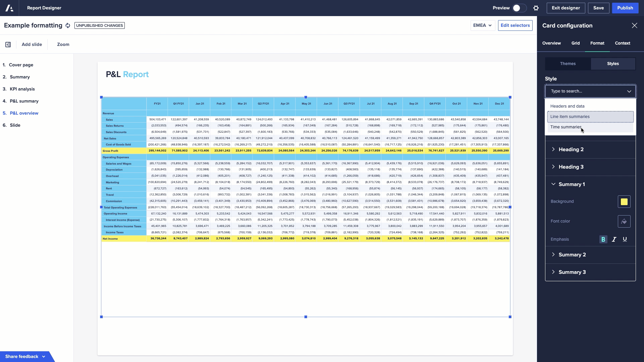Open the Font color picker icon
The height and width of the screenshot is (362, 644).
click(624, 222)
